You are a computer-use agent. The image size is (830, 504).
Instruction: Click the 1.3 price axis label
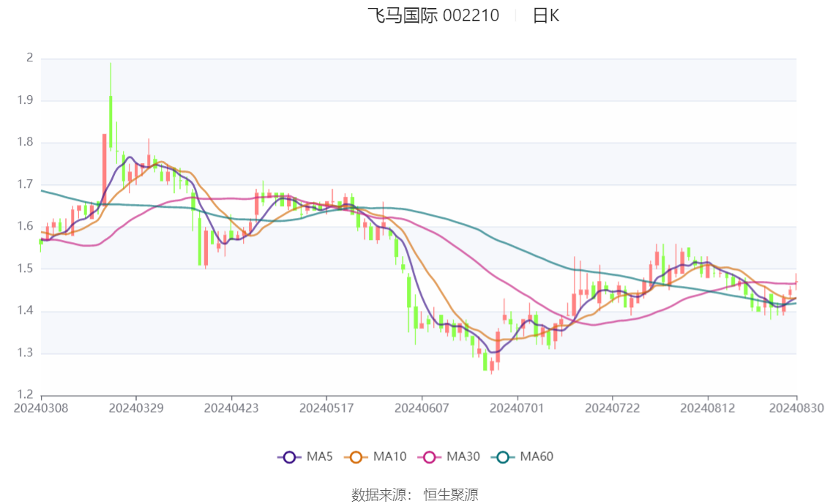click(x=25, y=353)
